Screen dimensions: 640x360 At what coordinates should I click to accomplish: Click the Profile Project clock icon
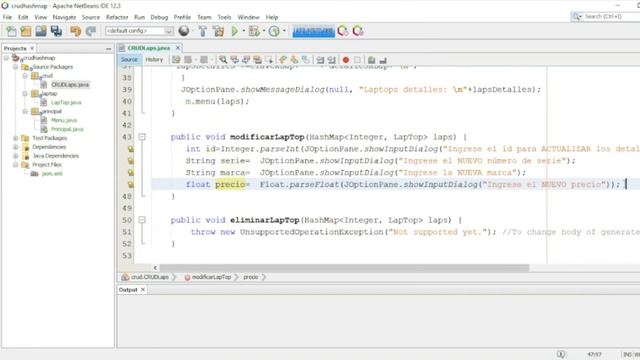coord(274,31)
